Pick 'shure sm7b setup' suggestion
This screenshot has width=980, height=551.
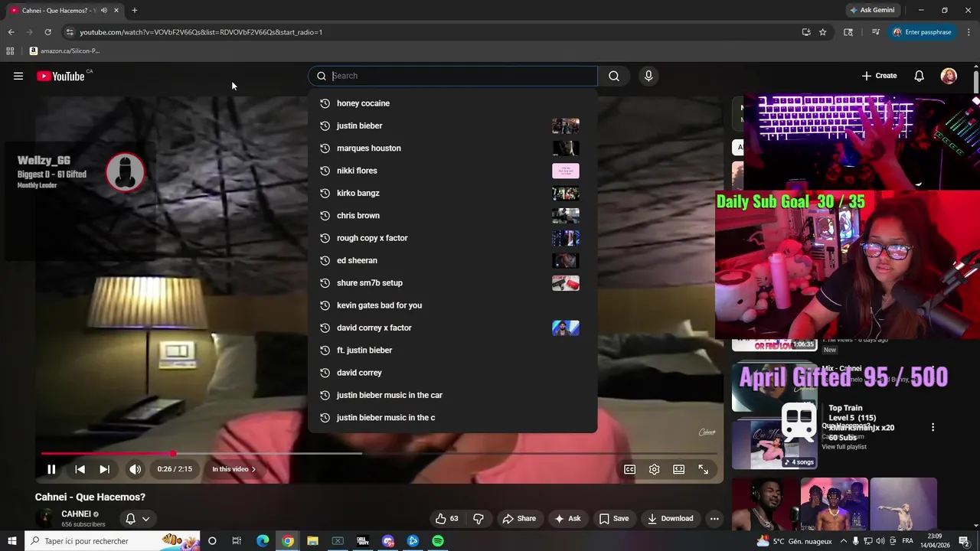pyautogui.click(x=452, y=282)
